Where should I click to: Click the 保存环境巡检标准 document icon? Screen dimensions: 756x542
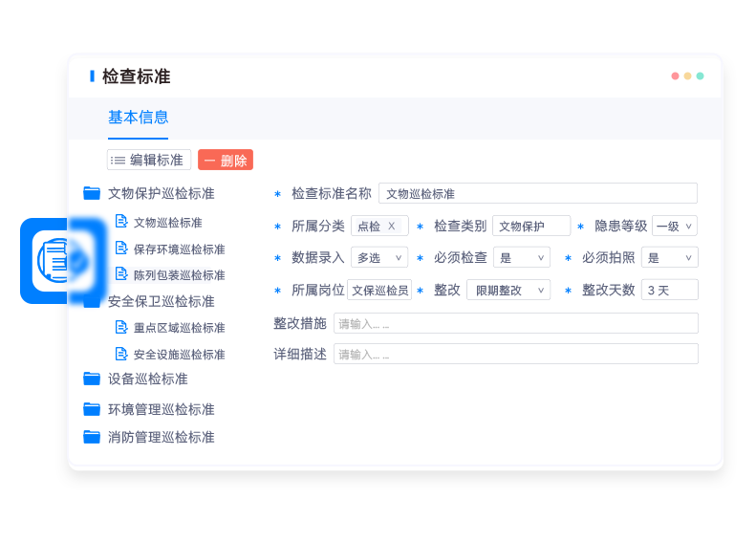pyautogui.click(x=121, y=249)
